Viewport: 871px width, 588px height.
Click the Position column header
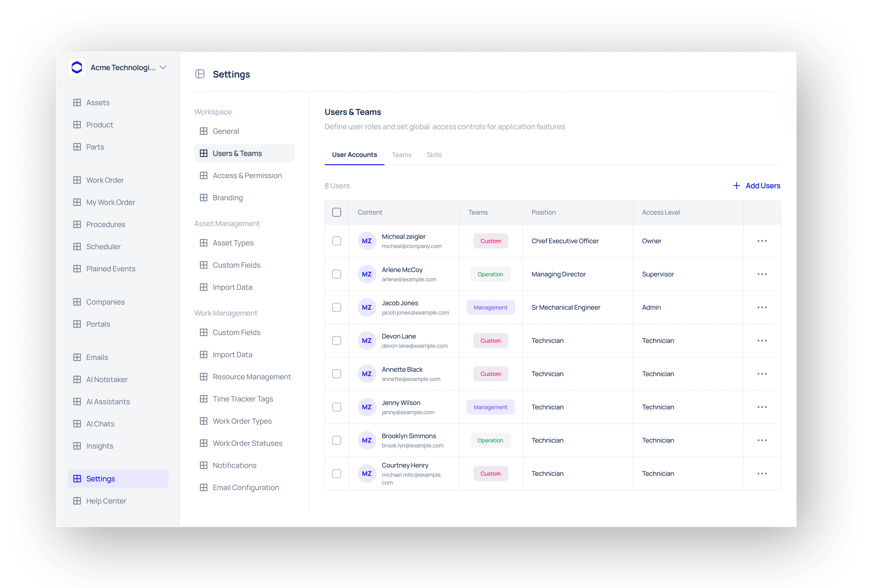543,212
